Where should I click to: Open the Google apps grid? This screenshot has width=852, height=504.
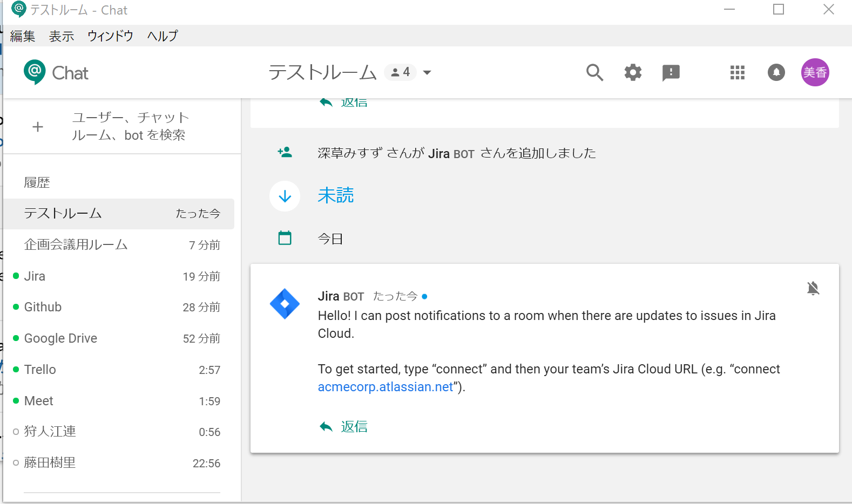[x=737, y=72]
